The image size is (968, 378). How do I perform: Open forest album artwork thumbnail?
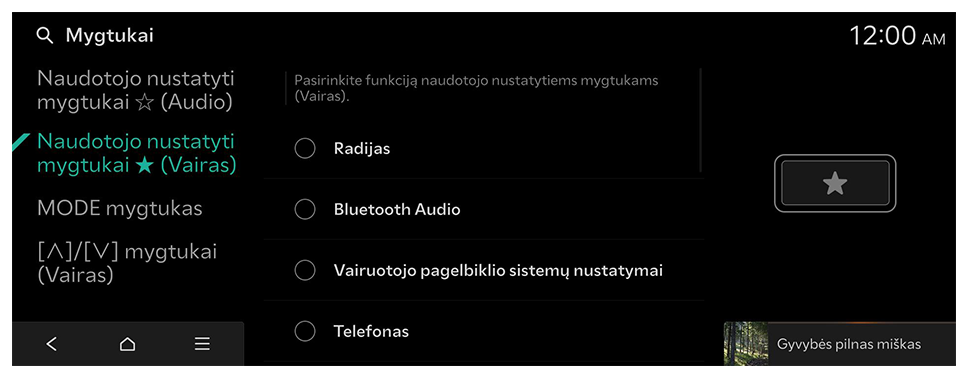click(x=746, y=344)
